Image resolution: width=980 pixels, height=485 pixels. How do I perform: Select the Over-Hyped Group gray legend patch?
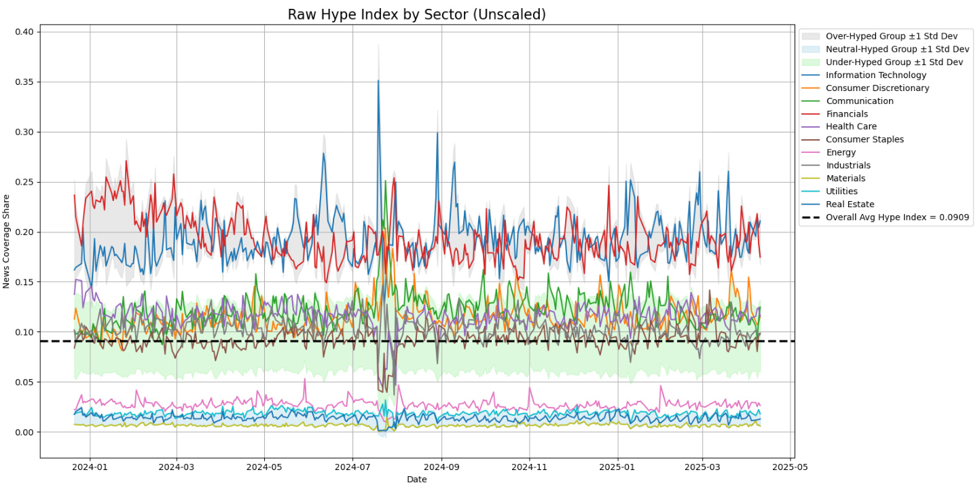click(812, 36)
